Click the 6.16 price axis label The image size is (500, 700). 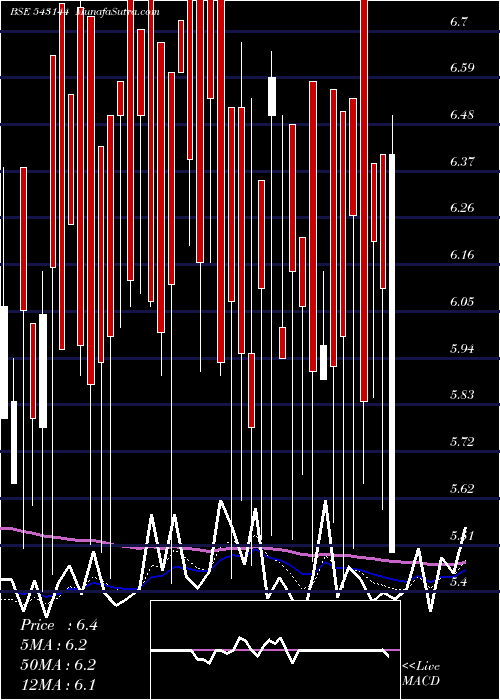tap(462, 255)
